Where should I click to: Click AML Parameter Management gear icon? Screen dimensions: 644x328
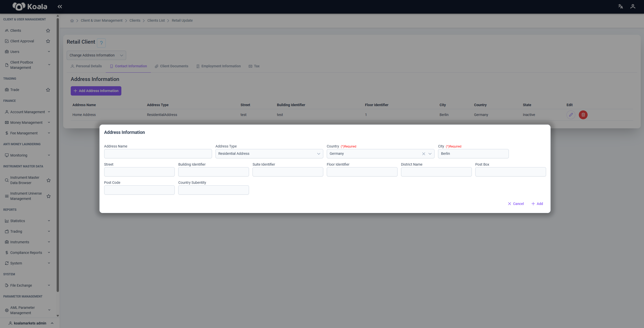tap(7, 310)
